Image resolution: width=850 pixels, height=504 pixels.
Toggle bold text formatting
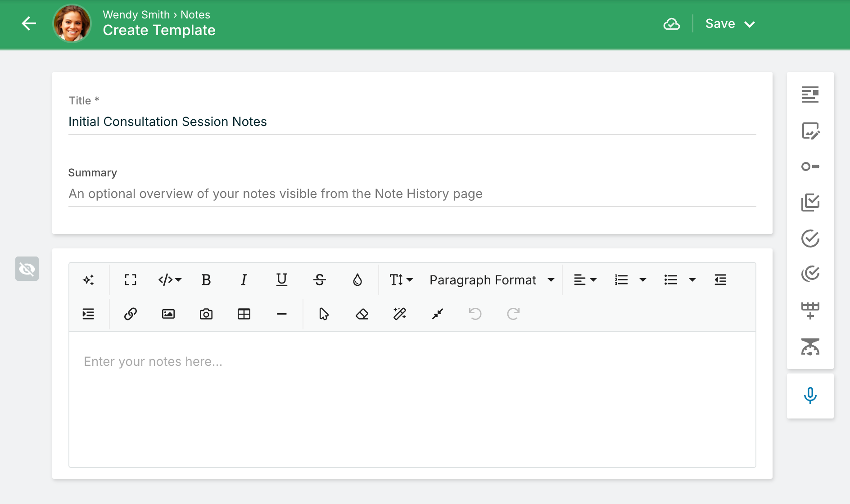pos(206,280)
